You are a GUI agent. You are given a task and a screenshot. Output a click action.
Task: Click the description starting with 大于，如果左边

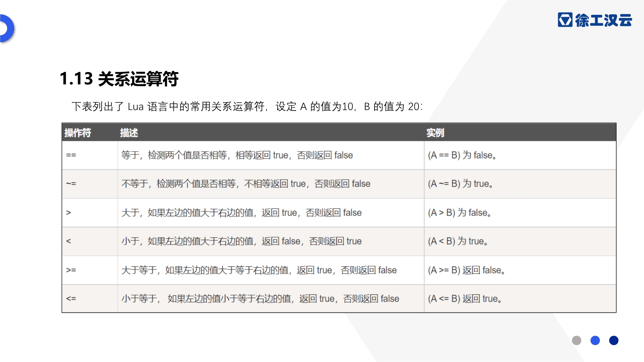[x=241, y=213]
